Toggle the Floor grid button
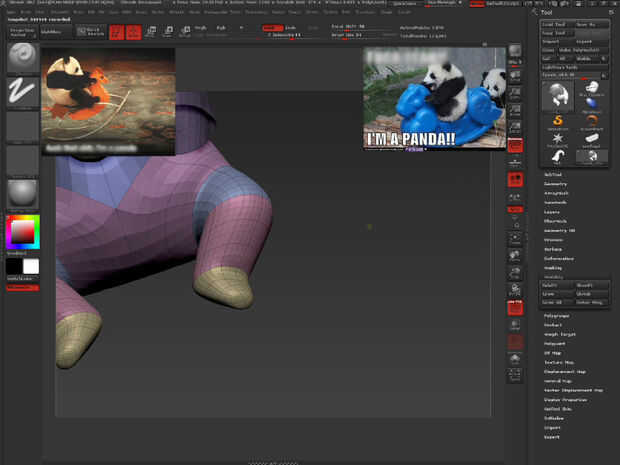 pyautogui.click(x=515, y=161)
